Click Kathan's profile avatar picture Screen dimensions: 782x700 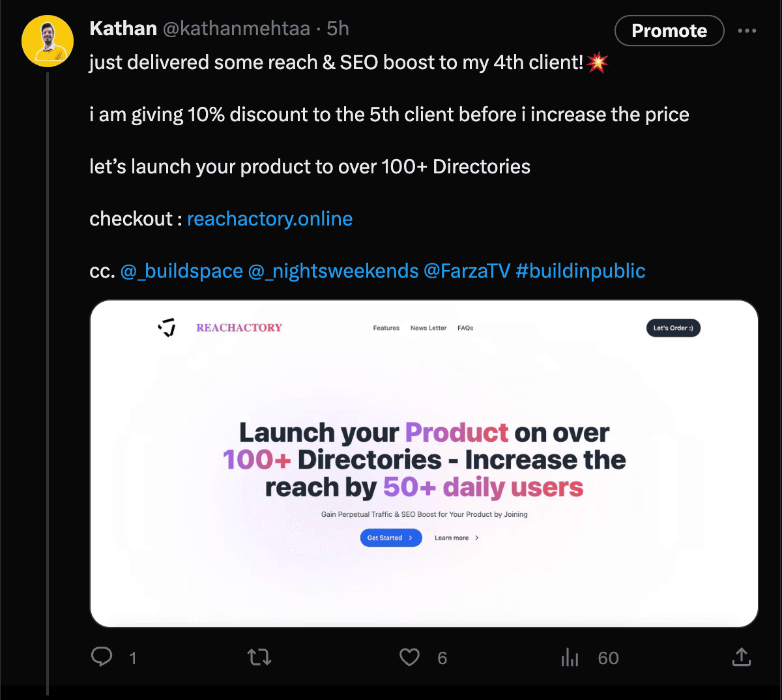(48, 41)
